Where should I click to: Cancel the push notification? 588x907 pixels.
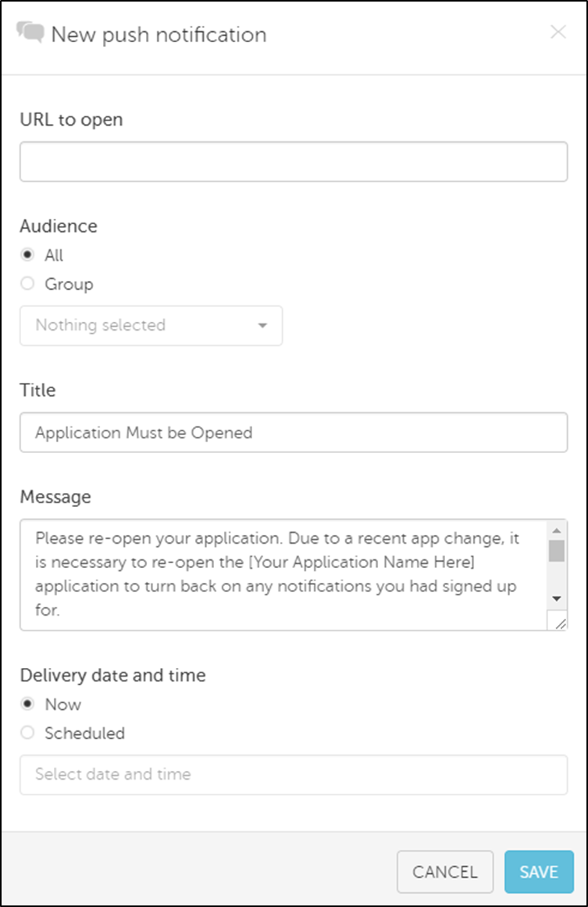(x=444, y=872)
